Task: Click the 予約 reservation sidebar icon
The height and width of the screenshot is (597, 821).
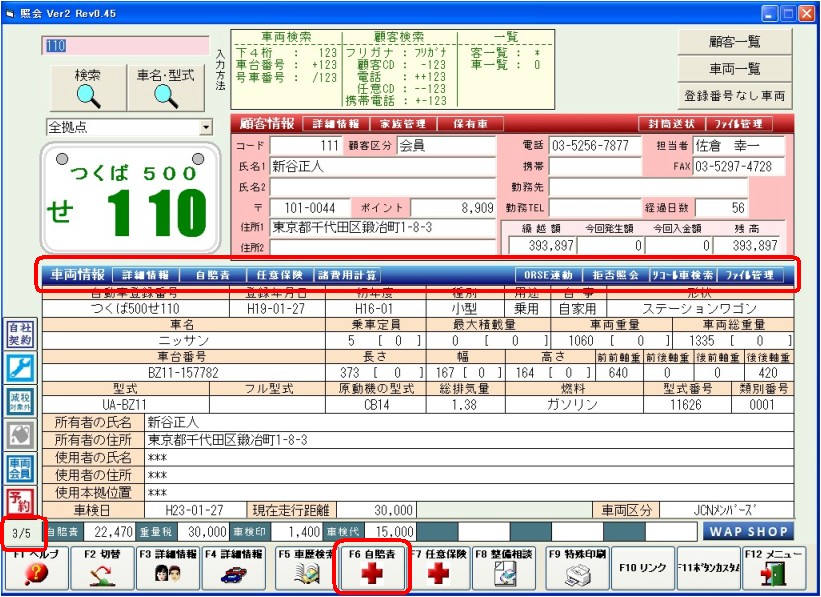Action: tap(19, 501)
